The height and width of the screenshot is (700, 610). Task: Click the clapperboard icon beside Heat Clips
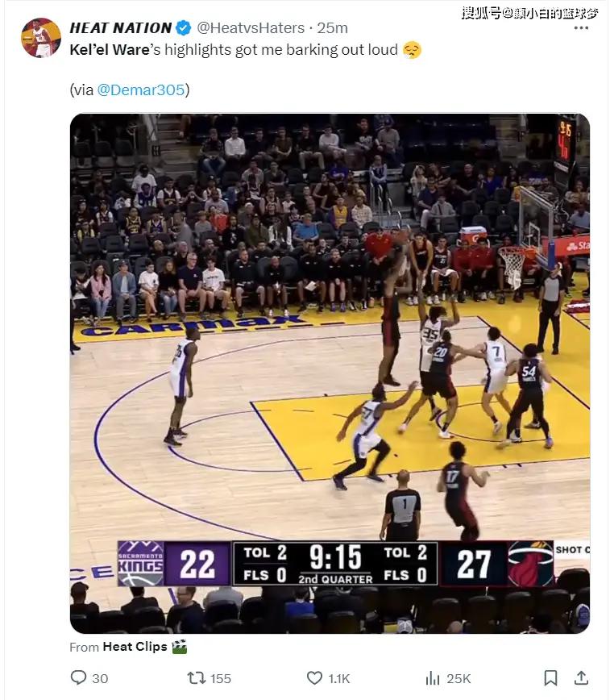point(179,647)
